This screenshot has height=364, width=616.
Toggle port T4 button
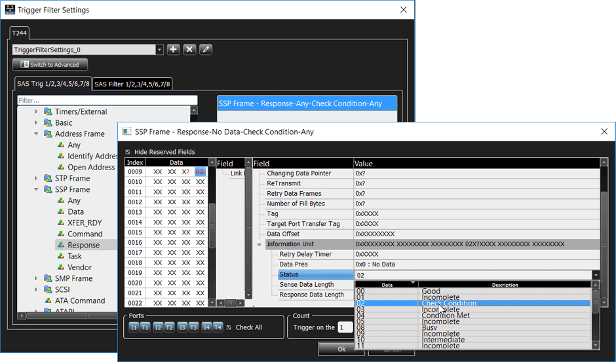[218, 327]
